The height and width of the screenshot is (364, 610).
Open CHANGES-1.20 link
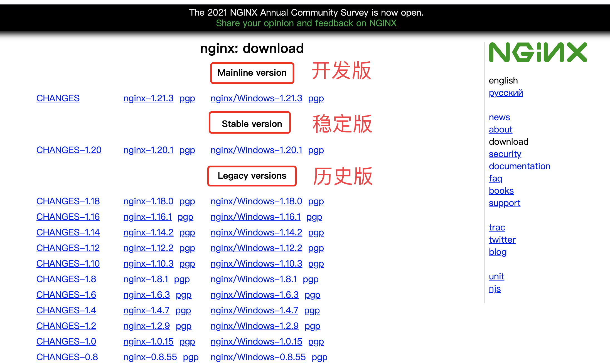click(69, 150)
